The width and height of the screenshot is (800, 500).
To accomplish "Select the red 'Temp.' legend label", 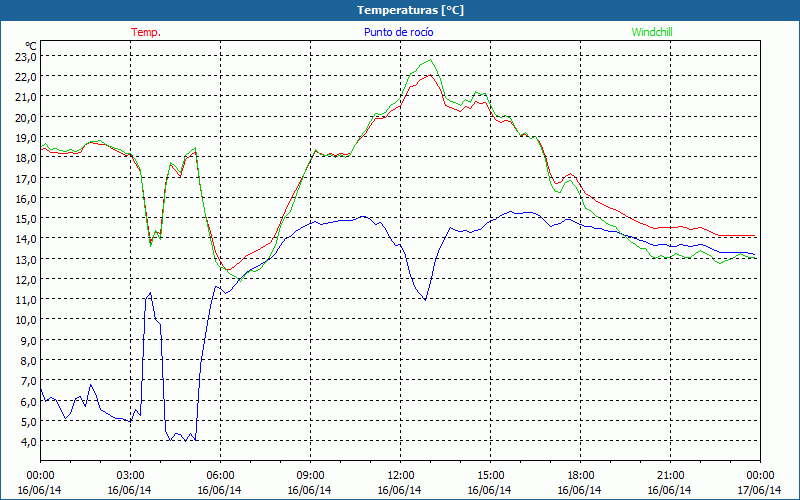I will point(146,32).
